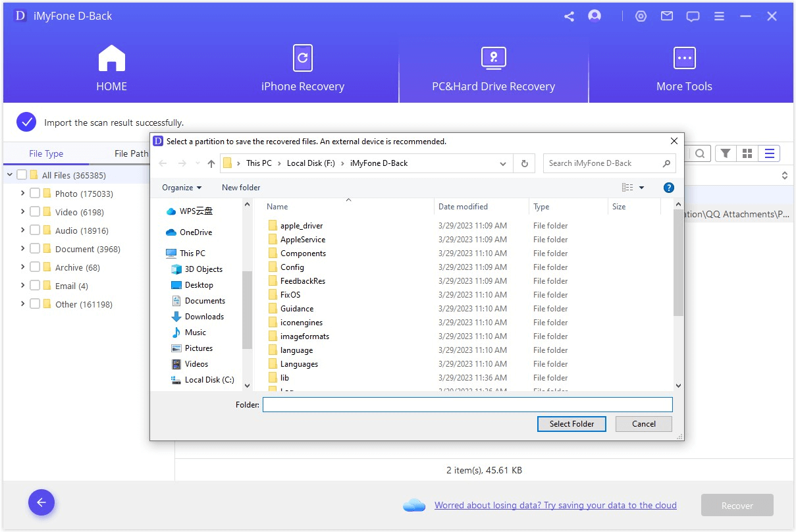Click the filter funnel icon
796x532 pixels.
(x=725, y=153)
